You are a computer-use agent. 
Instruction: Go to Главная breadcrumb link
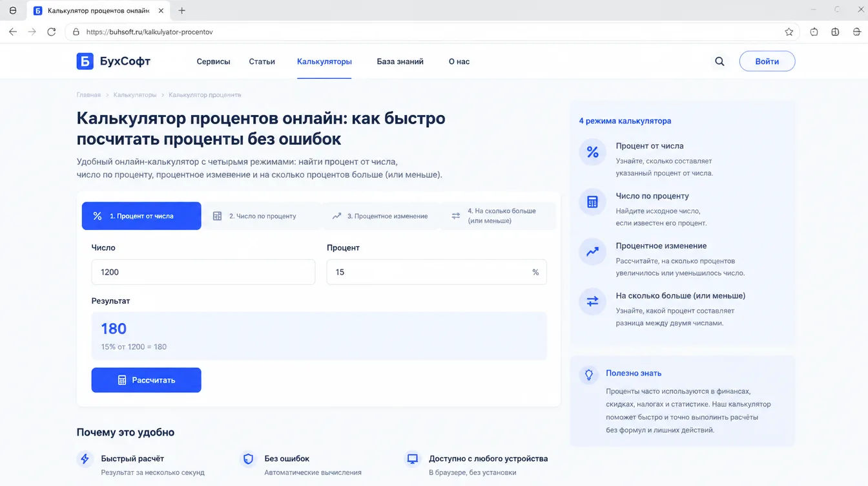(x=88, y=95)
